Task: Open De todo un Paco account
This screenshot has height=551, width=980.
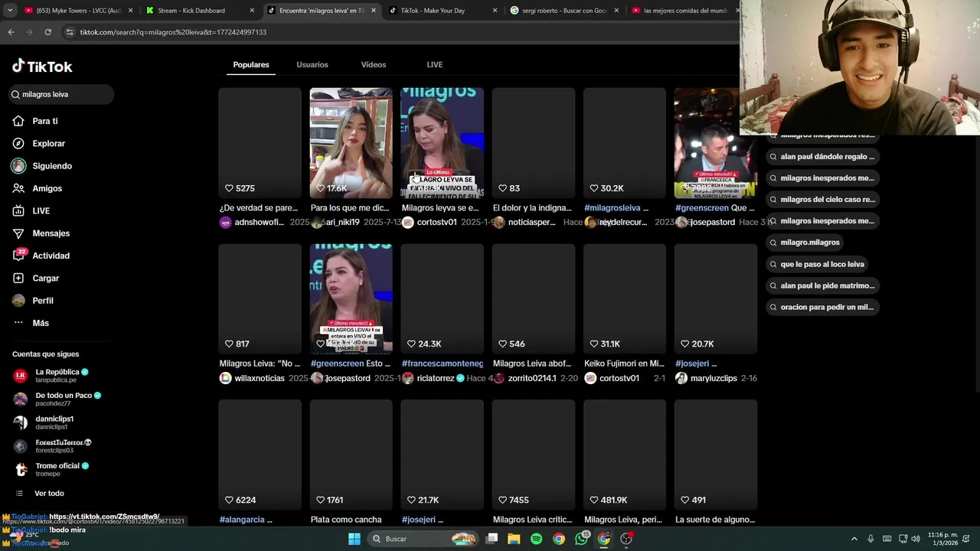Action: coord(57,399)
